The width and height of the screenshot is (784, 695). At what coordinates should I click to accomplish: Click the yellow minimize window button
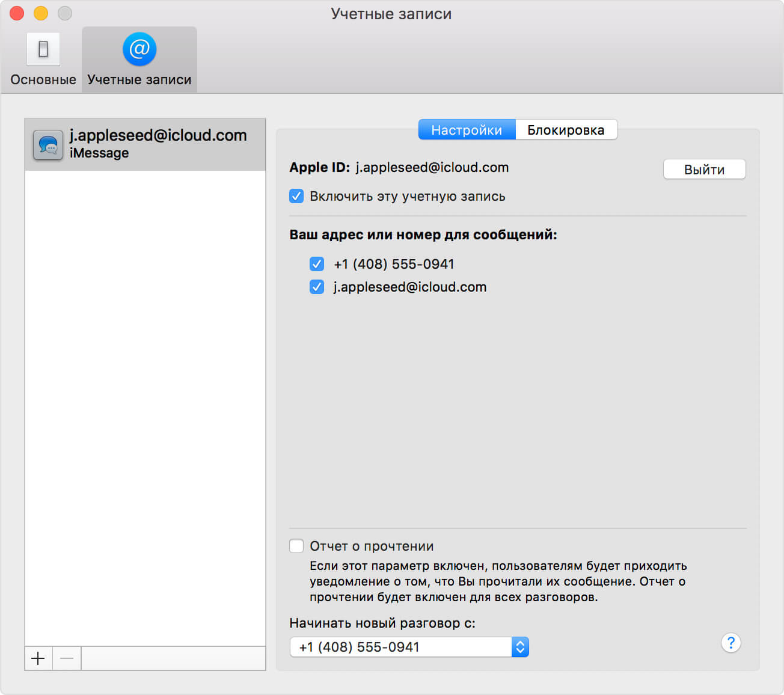pos(41,13)
